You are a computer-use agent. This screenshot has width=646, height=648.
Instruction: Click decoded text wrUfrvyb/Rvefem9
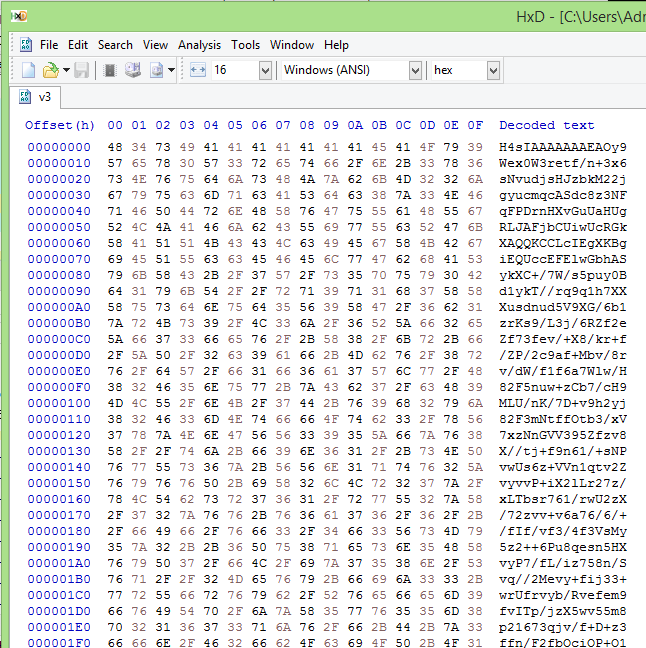(563, 596)
